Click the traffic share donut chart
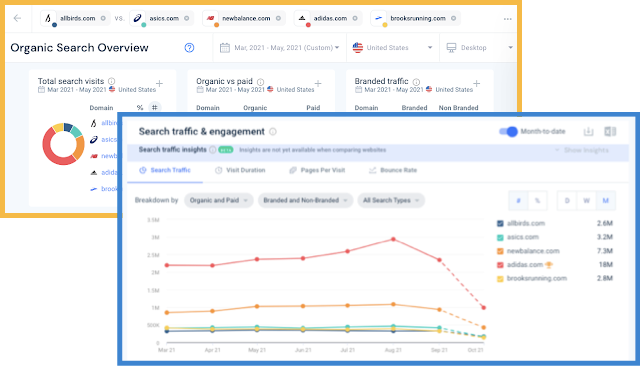Screen dimensions: 642x367 pyautogui.click(x=63, y=144)
